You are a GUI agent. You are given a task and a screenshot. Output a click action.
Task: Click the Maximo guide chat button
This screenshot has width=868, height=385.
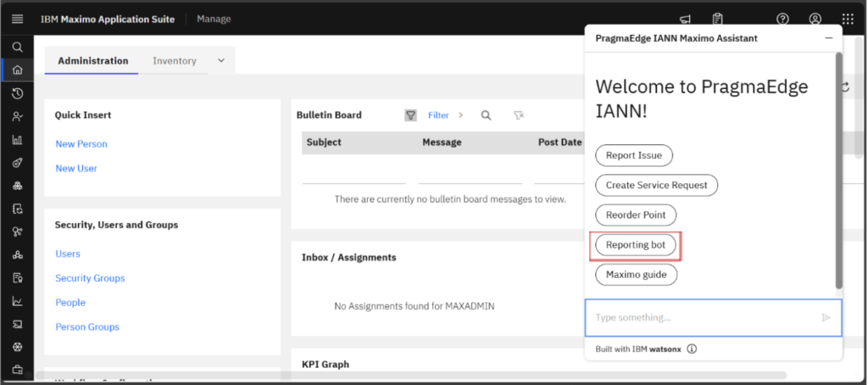pyautogui.click(x=636, y=275)
